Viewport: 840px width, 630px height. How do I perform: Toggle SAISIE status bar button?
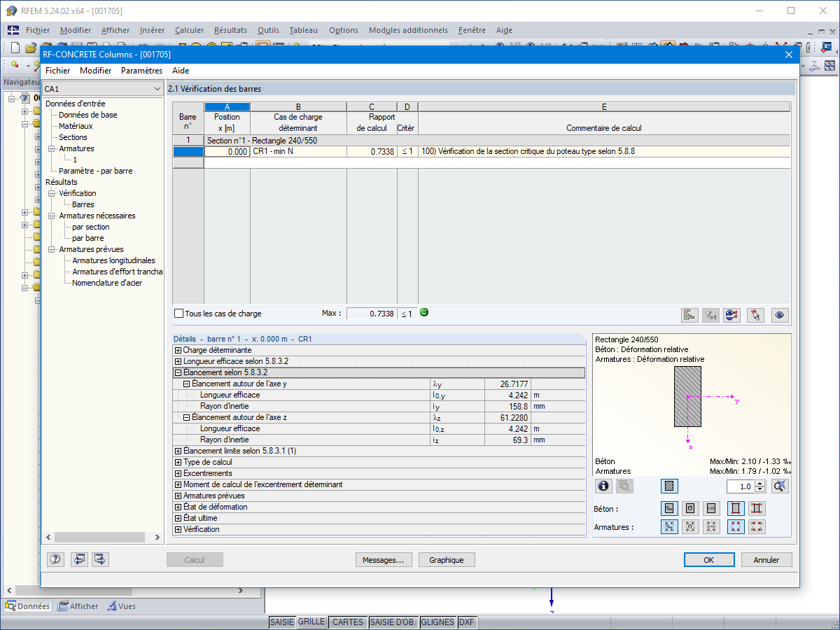pos(282,622)
